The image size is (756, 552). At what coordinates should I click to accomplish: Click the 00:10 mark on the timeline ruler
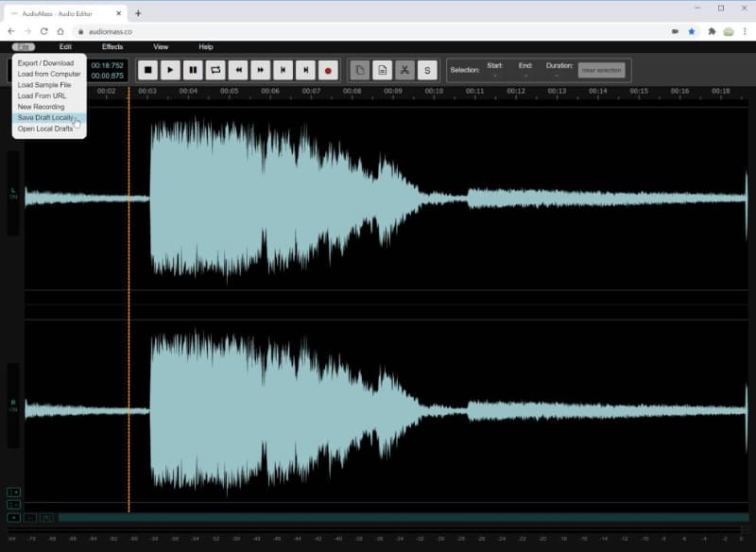[x=434, y=91]
